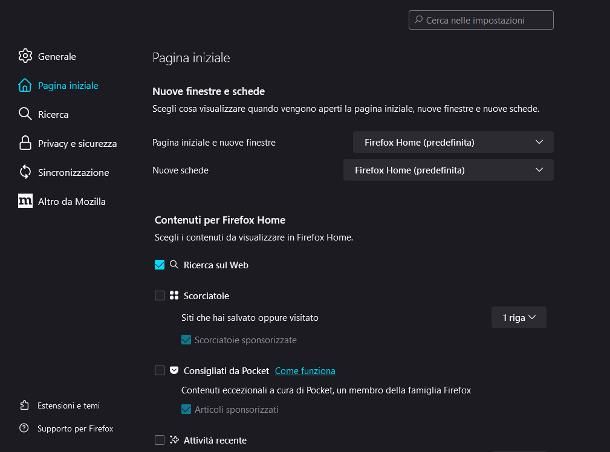Click the Privacy e sicurezza padlock icon
Viewport: 610px width, 452px height.
point(25,143)
